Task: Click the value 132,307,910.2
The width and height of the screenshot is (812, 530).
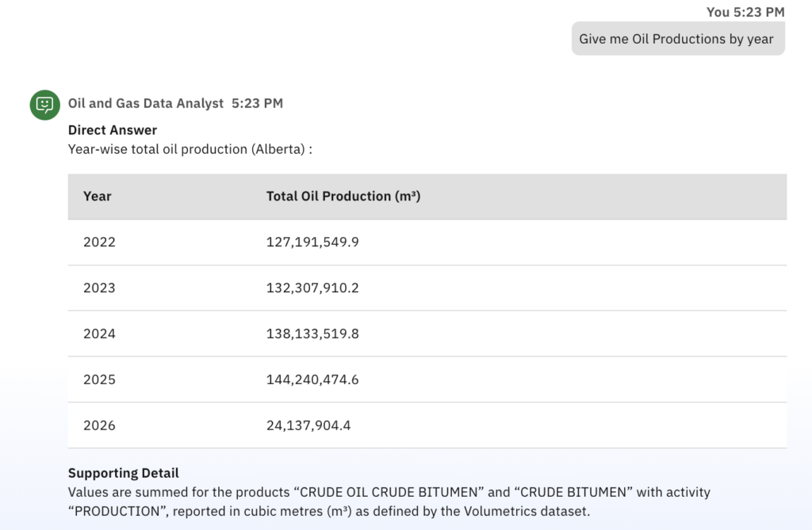Action: point(312,288)
